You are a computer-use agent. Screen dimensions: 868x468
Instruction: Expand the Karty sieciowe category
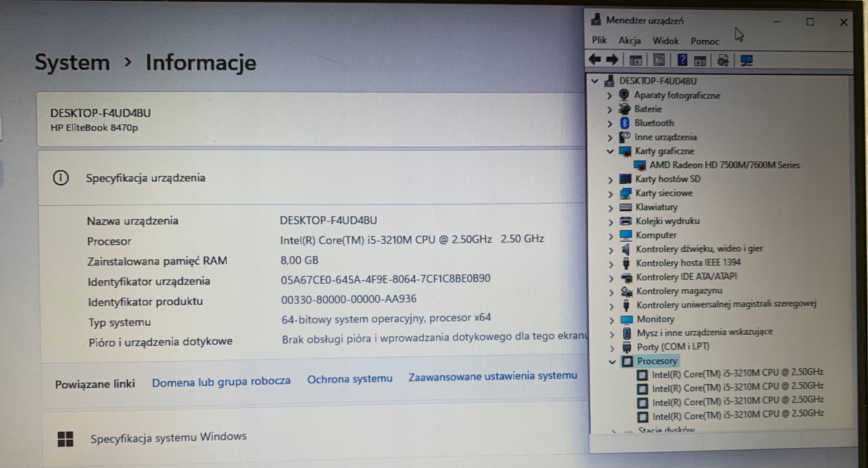coord(610,194)
